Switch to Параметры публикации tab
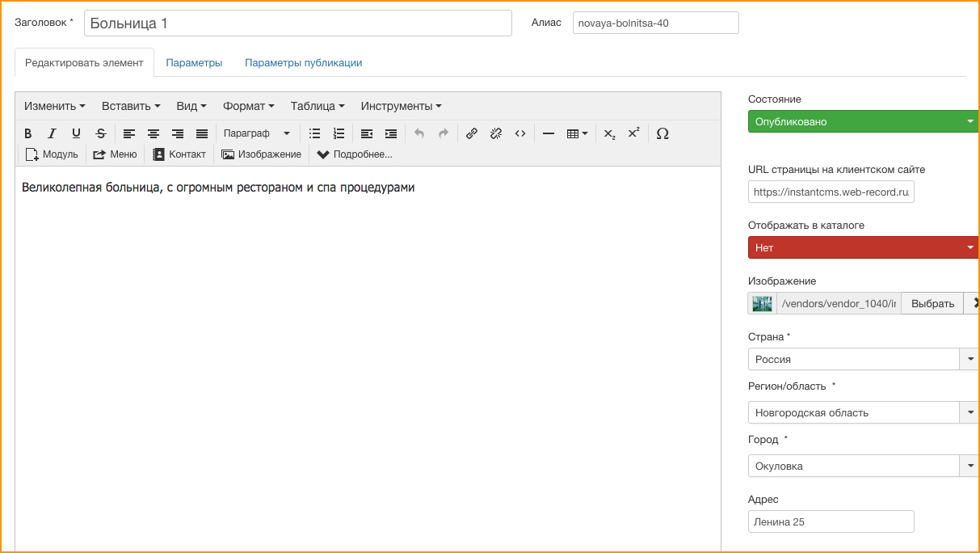The width and height of the screenshot is (980, 553). (x=304, y=62)
